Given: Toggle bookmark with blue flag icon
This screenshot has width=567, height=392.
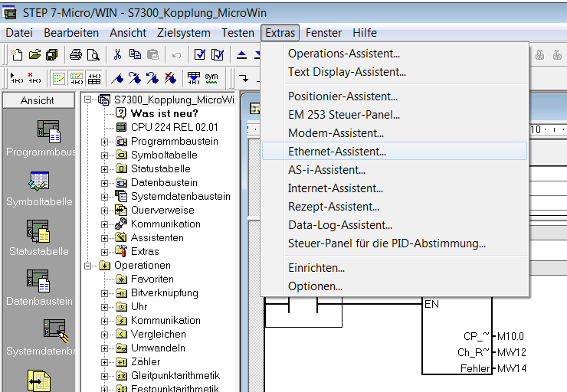Looking at the screenshot, I should point(117,78).
